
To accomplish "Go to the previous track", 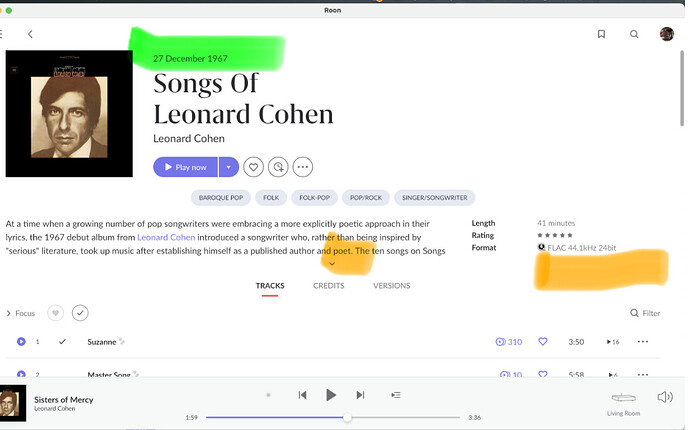I will click(302, 395).
